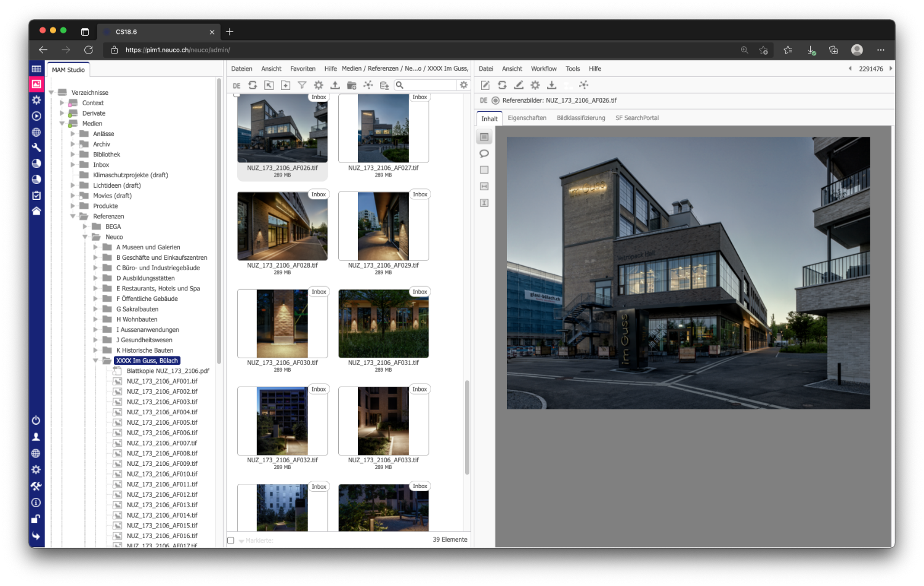The image size is (924, 586).
Task: Open the Workflow menu
Action: (543, 69)
